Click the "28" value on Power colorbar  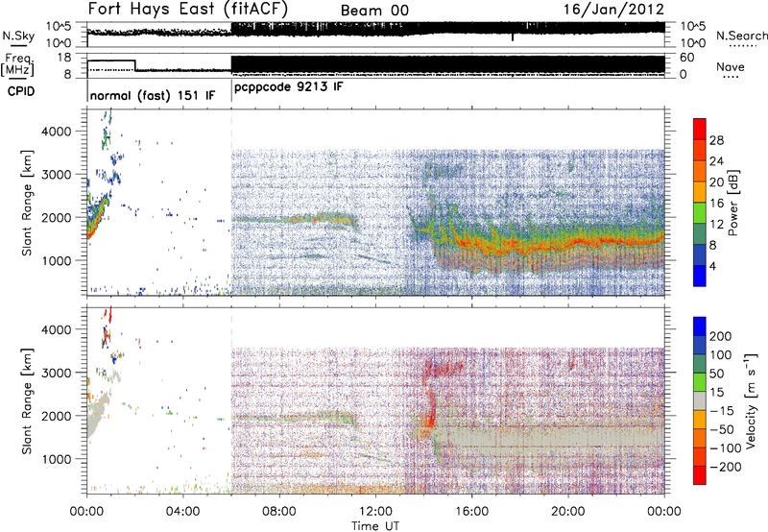coord(716,140)
